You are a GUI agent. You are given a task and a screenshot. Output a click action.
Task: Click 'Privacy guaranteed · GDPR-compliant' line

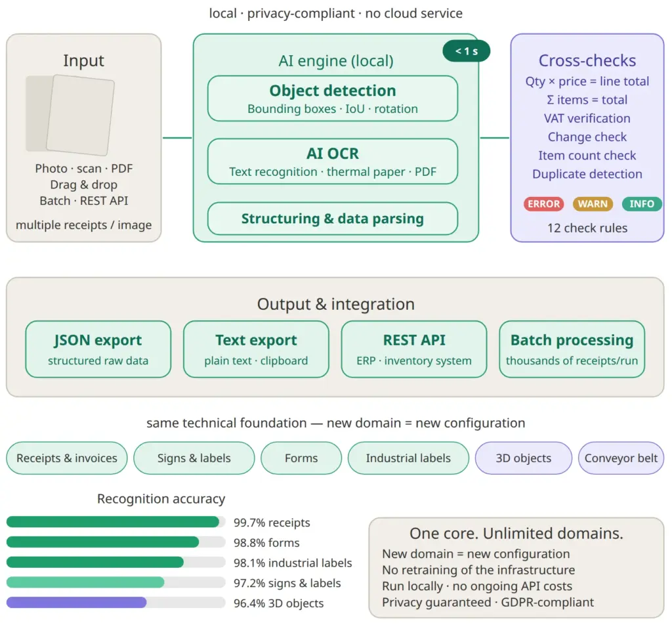[488, 602]
